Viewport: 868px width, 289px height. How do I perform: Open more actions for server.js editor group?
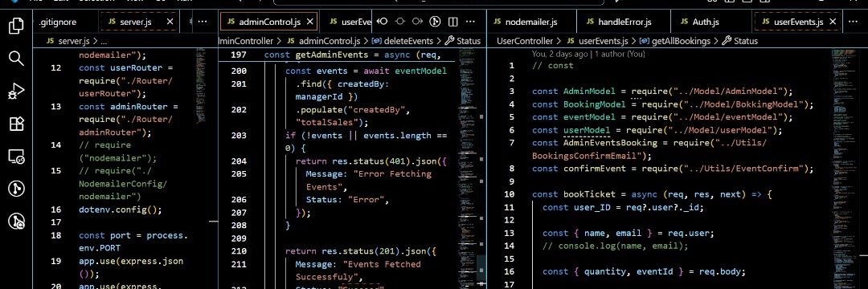[203, 22]
